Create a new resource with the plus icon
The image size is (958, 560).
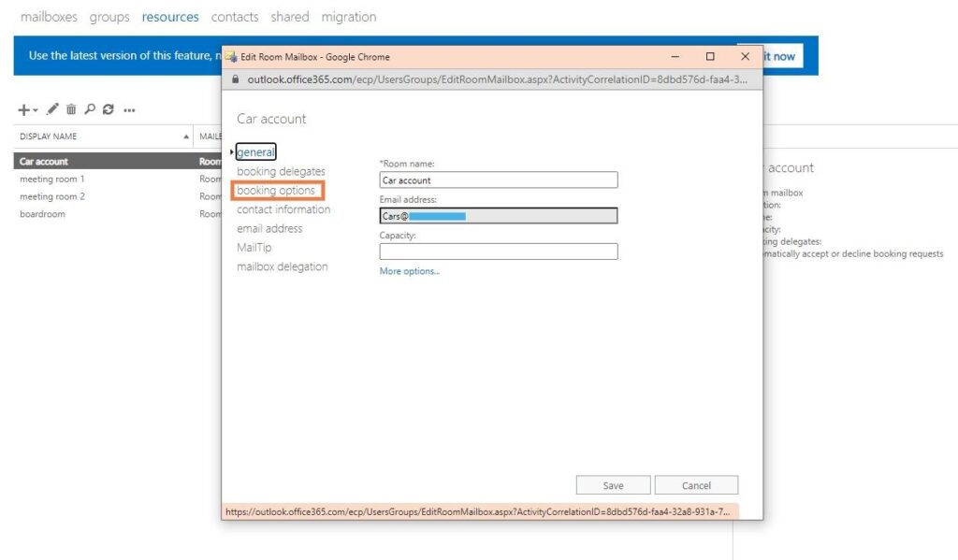(x=23, y=109)
